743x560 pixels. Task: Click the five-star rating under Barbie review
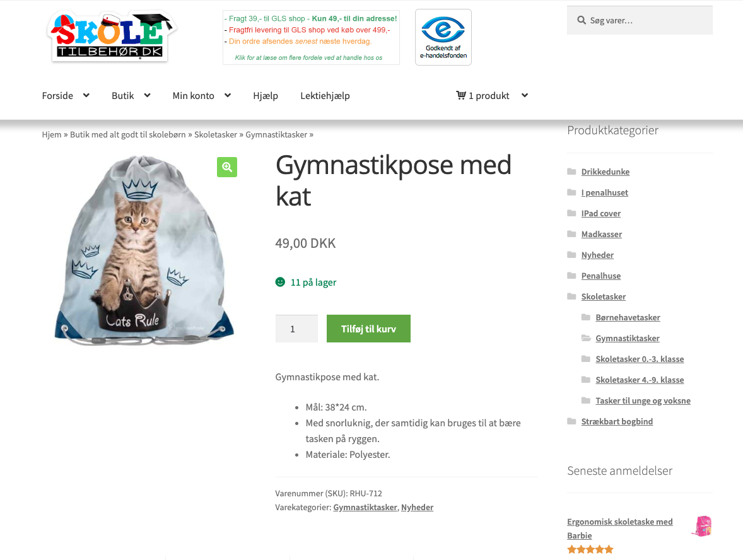pyautogui.click(x=590, y=549)
